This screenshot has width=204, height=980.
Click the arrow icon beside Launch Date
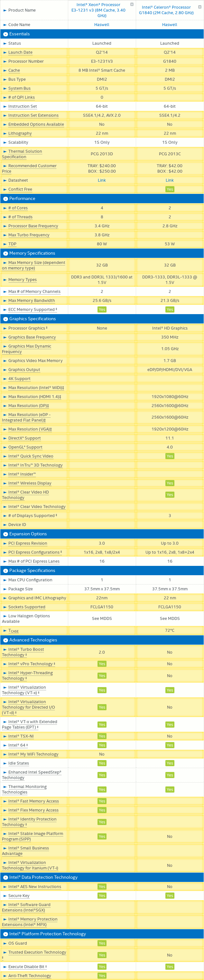5,52
